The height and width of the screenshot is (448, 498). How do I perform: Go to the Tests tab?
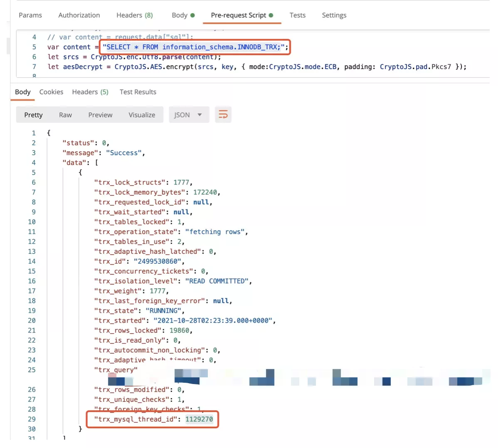[298, 15]
